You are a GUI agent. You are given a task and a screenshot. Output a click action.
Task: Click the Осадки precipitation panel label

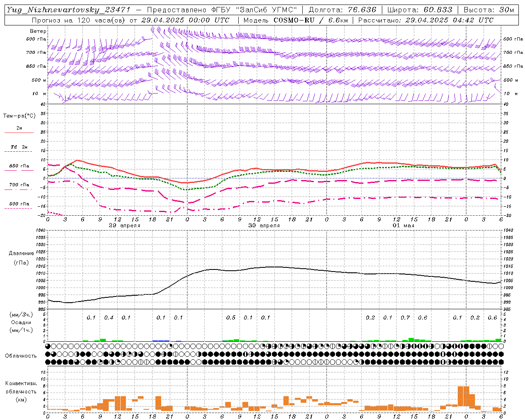click(21, 322)
